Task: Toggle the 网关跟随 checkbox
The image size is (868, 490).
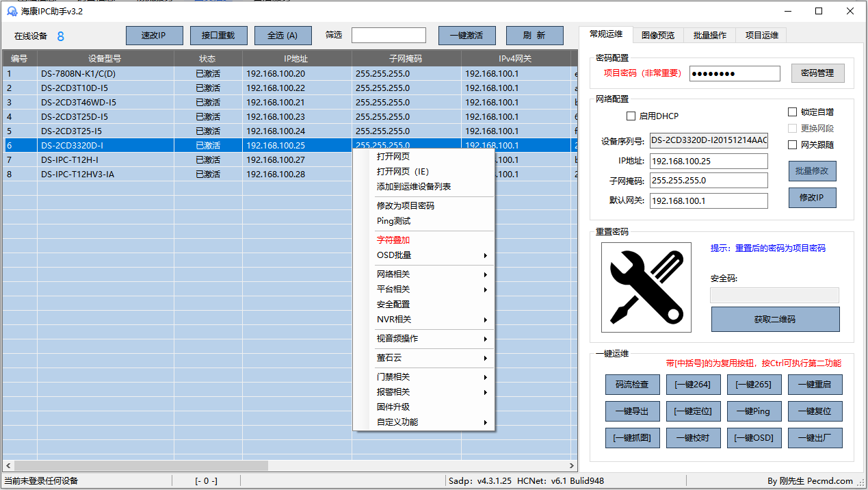Action: pos(792,144)
